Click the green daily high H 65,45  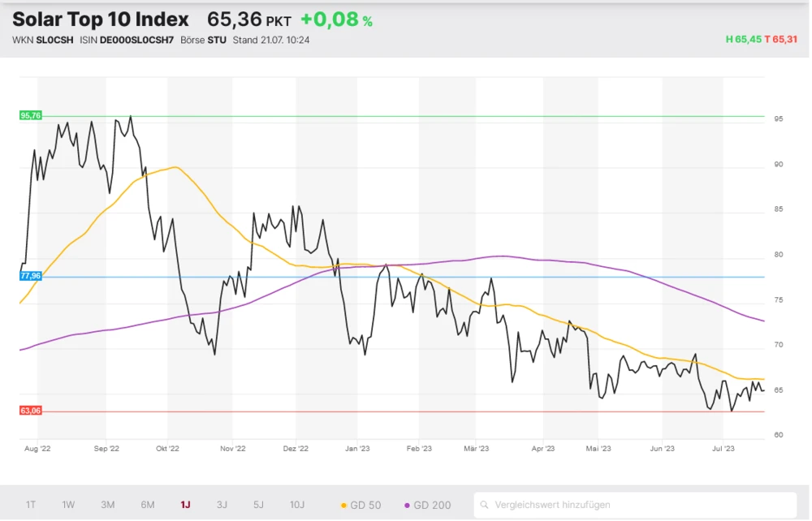pos(743,40)
